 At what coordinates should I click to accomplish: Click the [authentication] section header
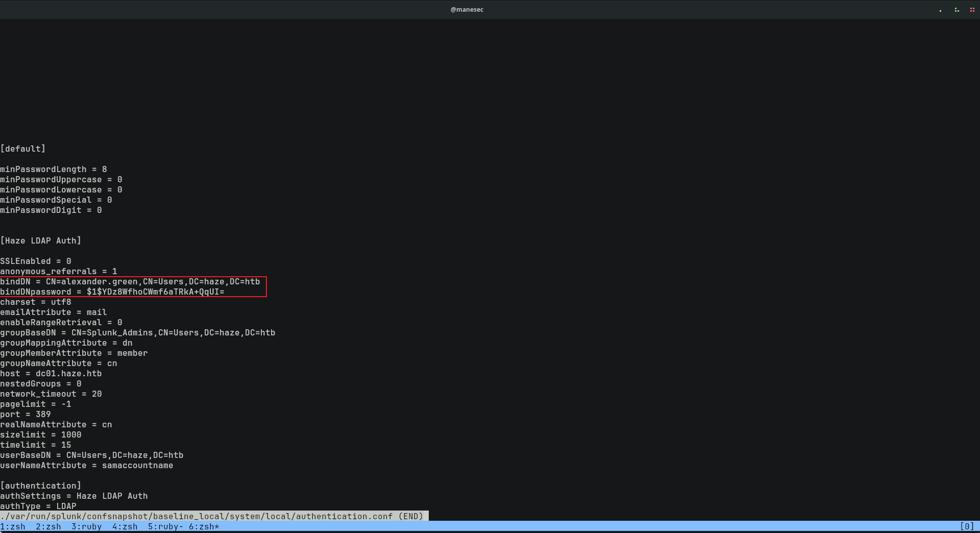(41, 486)
